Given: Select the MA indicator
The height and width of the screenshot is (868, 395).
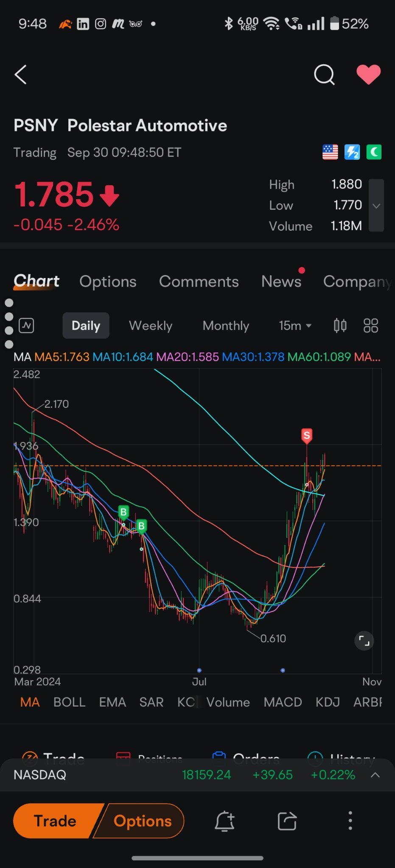Looking at the screenshot, I should tap(30, 702).
